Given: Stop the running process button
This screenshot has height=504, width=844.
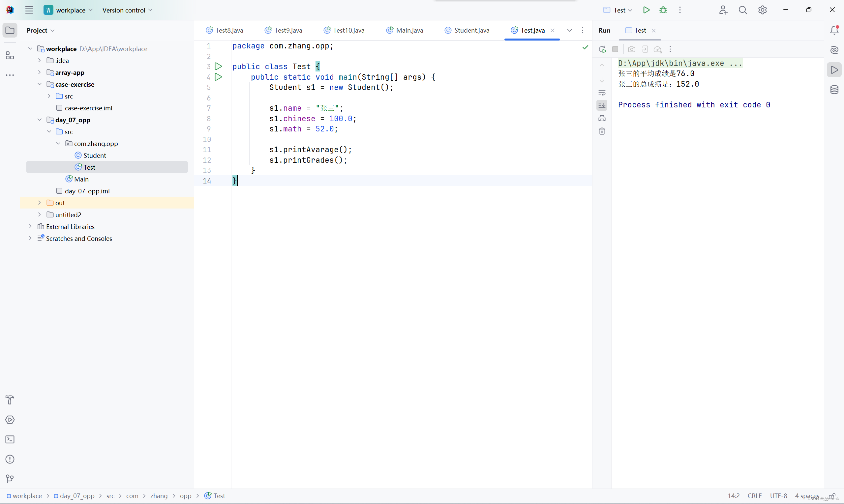Looking at the screenshot, I should click(615, 49).
